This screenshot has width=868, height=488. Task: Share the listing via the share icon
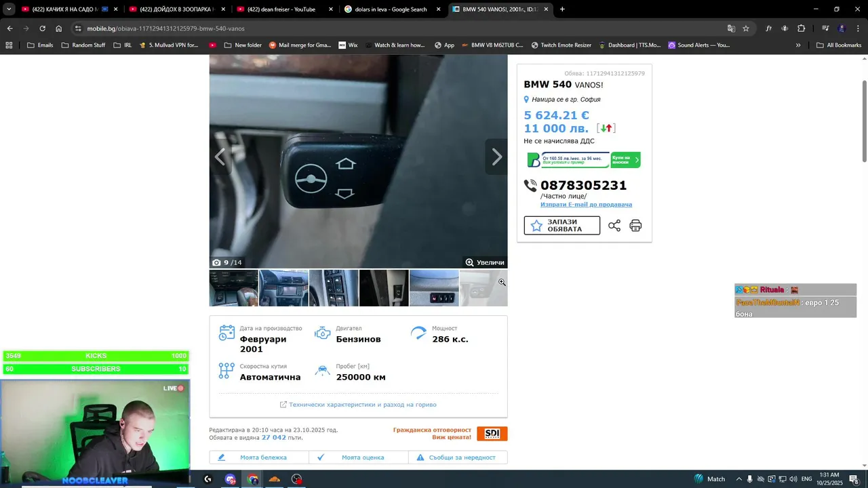[x=614, y=226]
